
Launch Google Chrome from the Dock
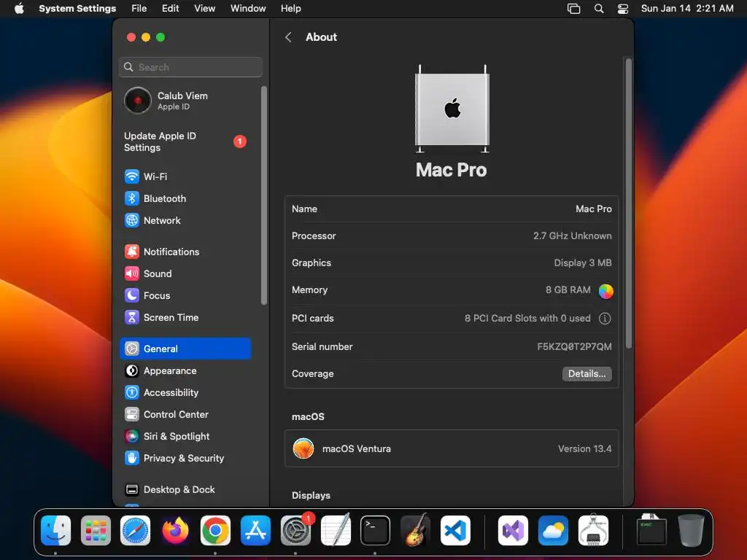click(x=215, y=530)
